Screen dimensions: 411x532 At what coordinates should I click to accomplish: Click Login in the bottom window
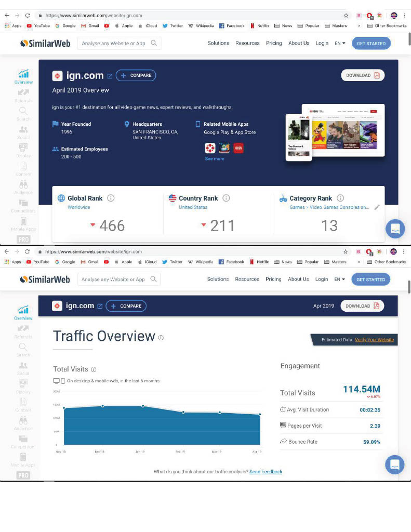click(322, 279)
